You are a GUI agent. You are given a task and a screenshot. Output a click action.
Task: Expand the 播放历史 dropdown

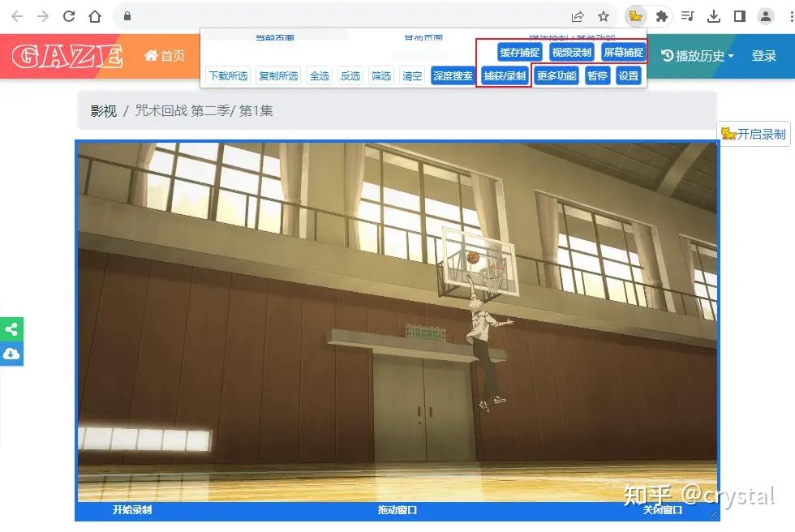(698, 56)
